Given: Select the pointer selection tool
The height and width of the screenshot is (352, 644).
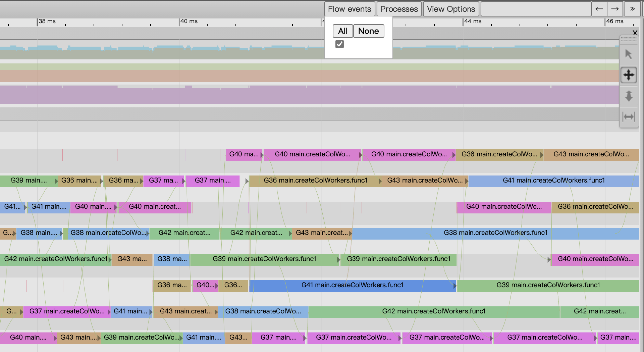Looking at the screenshot, I should click(x=629, y=54).
